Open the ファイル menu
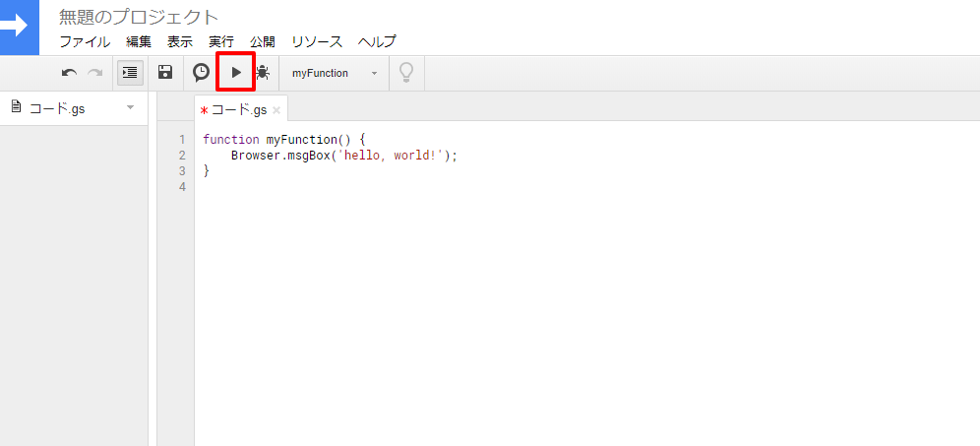 point(85,42)
